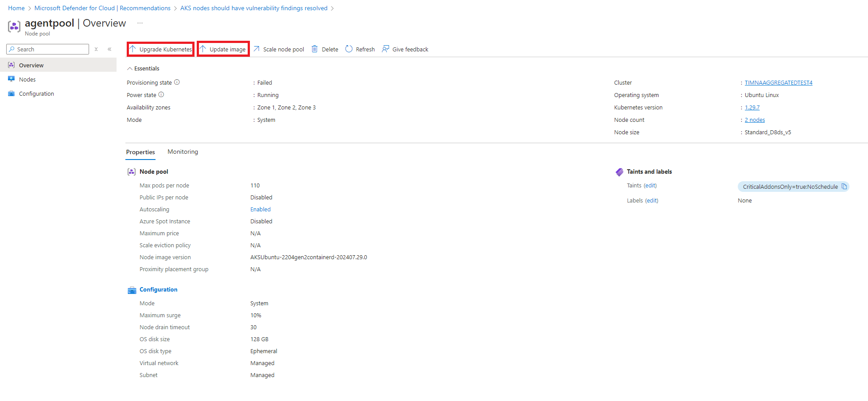Click the Autoscaling Enabled link
This screenshot has width=868, height=401.
coord(261,210)
